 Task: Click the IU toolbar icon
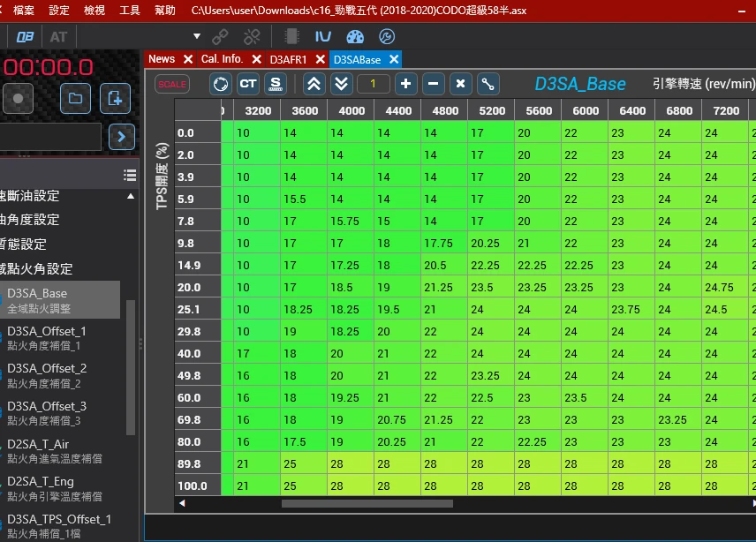click(323, 36)
